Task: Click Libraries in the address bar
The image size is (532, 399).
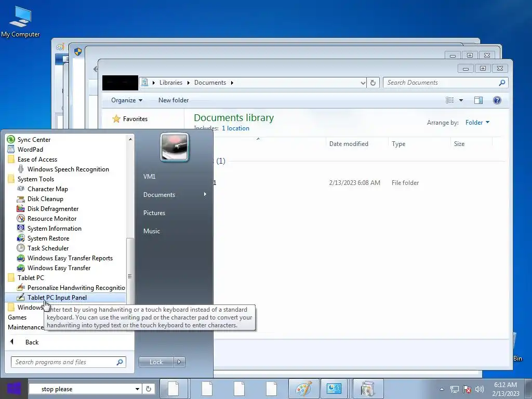Action: tap(170, 83)
